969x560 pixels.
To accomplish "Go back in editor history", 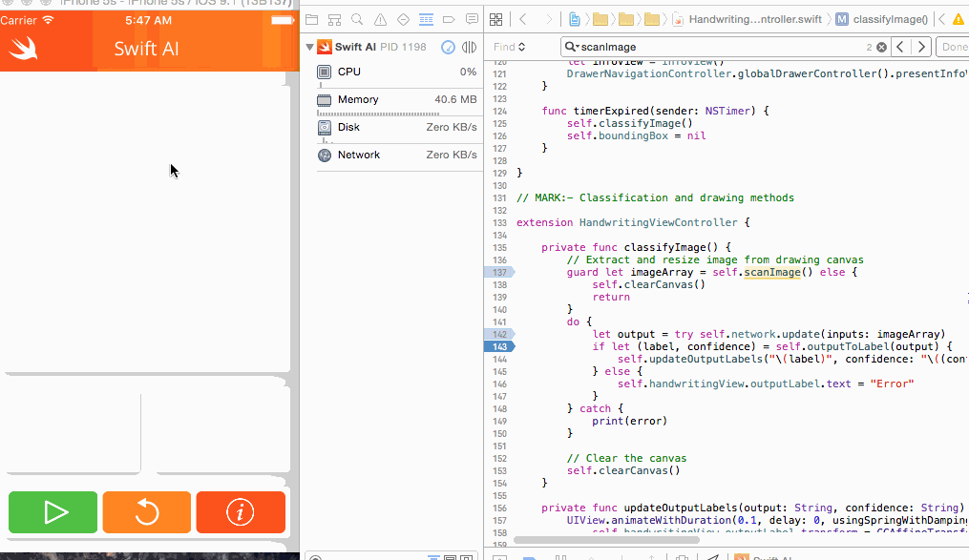I will pyautogui.click(x=523, y=20).
